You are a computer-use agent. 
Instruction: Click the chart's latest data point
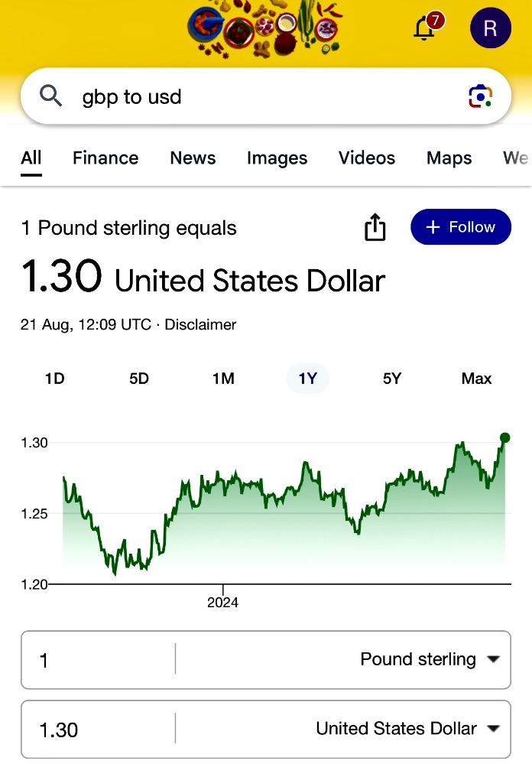click(504, 438)
